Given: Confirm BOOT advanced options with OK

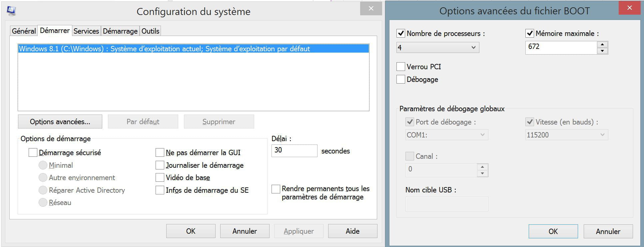Looking at the screenshot, I should [553, 231].
